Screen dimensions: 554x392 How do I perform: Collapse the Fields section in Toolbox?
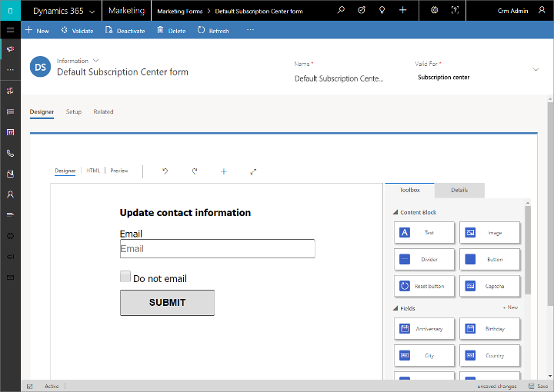click(395, 308)
